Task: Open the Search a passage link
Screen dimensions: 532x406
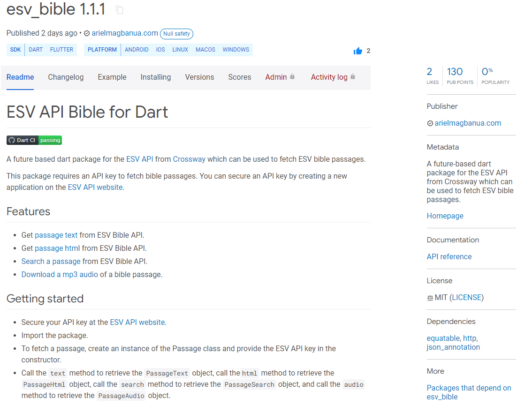Action: tap(51, 262)
